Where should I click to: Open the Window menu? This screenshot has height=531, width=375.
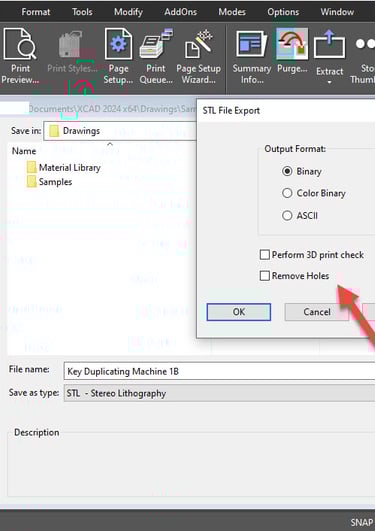[x=337, y=12]
